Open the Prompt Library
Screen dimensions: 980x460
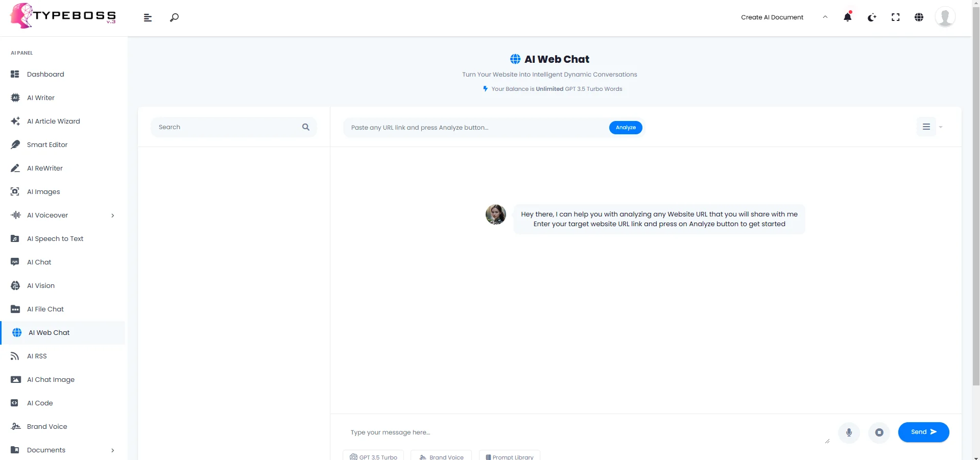point(509,455)
